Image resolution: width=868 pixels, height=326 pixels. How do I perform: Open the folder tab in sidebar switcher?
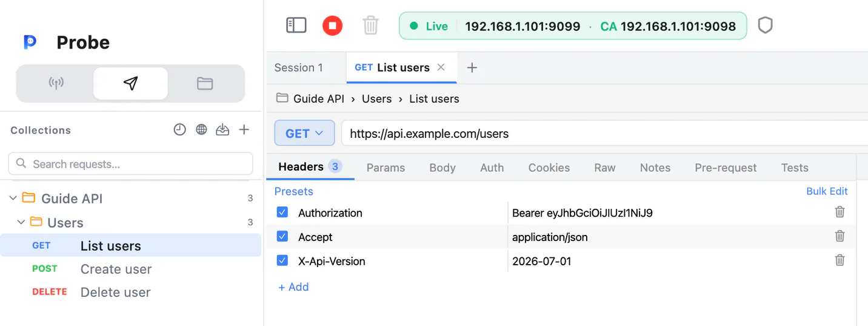(205, 83)
